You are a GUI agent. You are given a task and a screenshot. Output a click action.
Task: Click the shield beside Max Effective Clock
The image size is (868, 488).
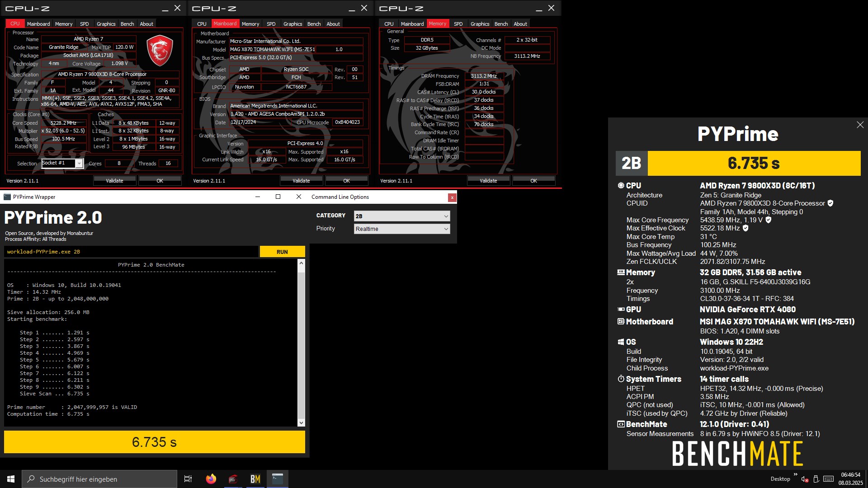coord(745,228)
